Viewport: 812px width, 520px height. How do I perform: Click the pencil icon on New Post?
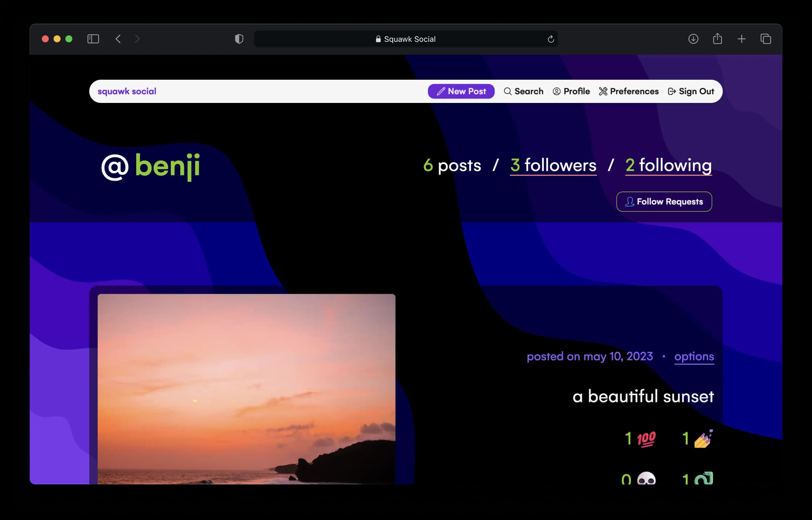(x=441, y=91)
